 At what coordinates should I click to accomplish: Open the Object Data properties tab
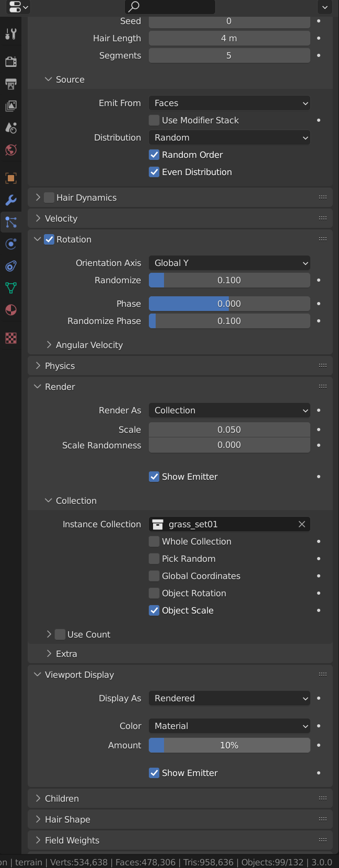11,287
